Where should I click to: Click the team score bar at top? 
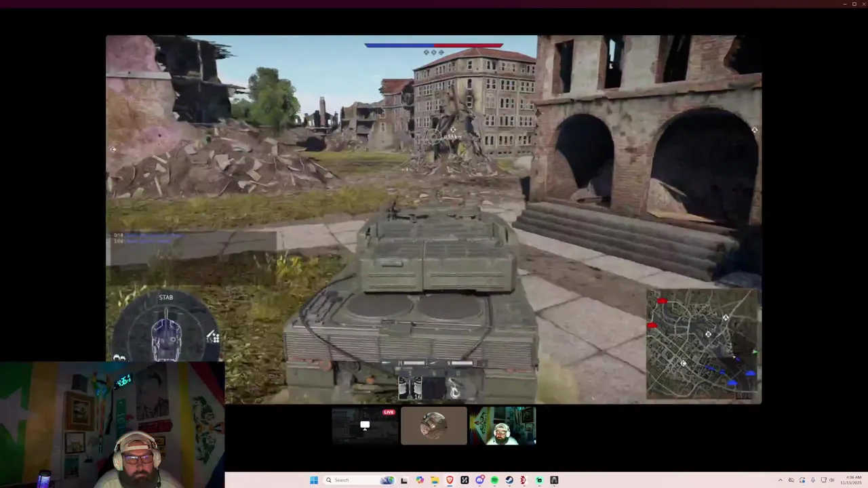click(434, 45)
